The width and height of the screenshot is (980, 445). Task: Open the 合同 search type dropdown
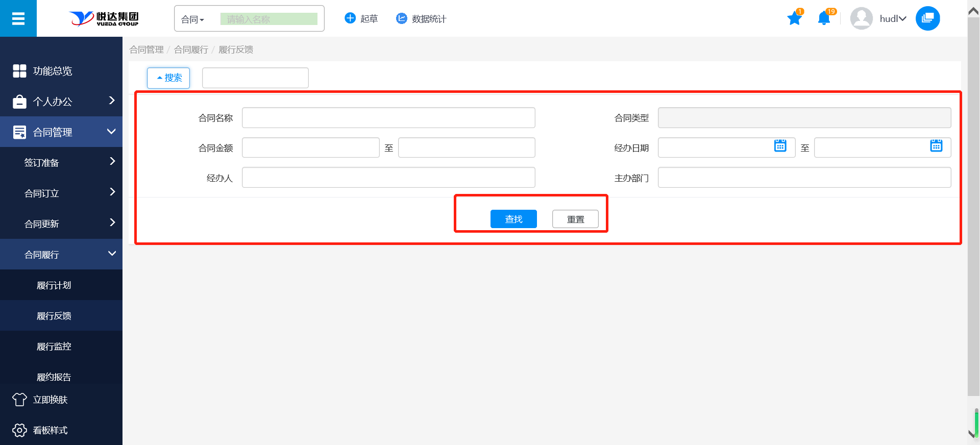(193, 19)
